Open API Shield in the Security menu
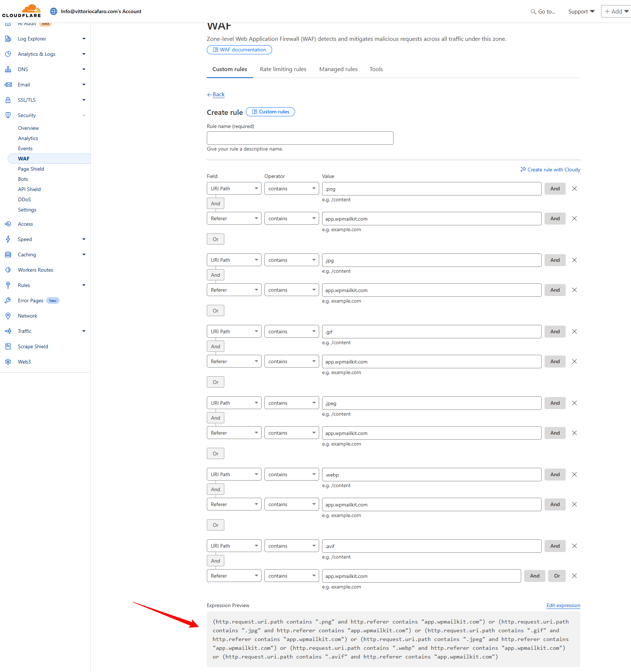 tap(30, 189)
